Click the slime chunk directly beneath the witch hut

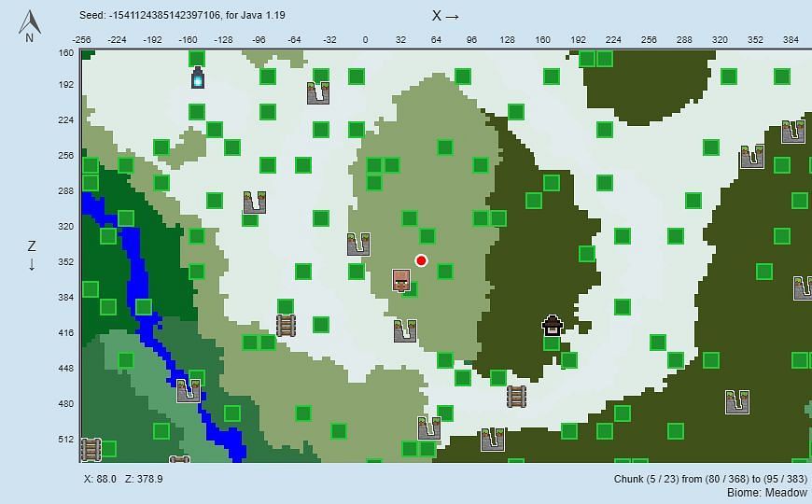552,343
